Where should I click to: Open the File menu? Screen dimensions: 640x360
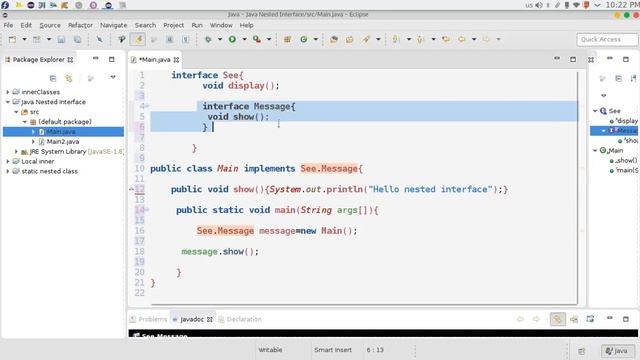click(x=8, y=25)
